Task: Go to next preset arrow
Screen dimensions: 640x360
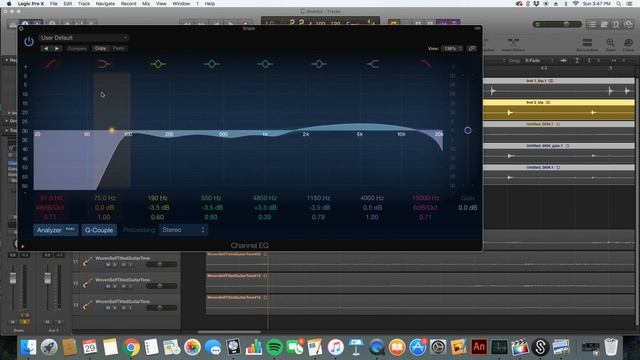Action: coord(57,48)
